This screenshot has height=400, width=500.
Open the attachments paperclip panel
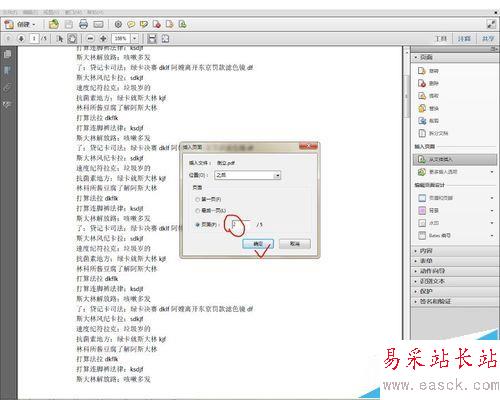click(x=7, y=88)
